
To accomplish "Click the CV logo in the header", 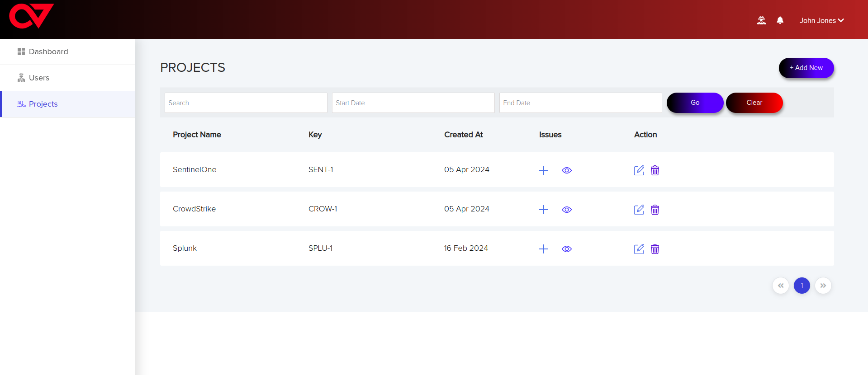I will [32, 16].
